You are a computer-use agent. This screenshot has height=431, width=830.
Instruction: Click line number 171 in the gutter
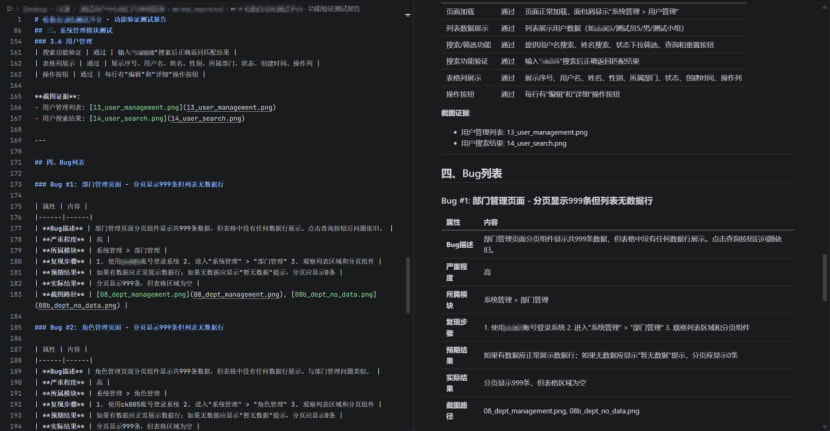point(16,163)
